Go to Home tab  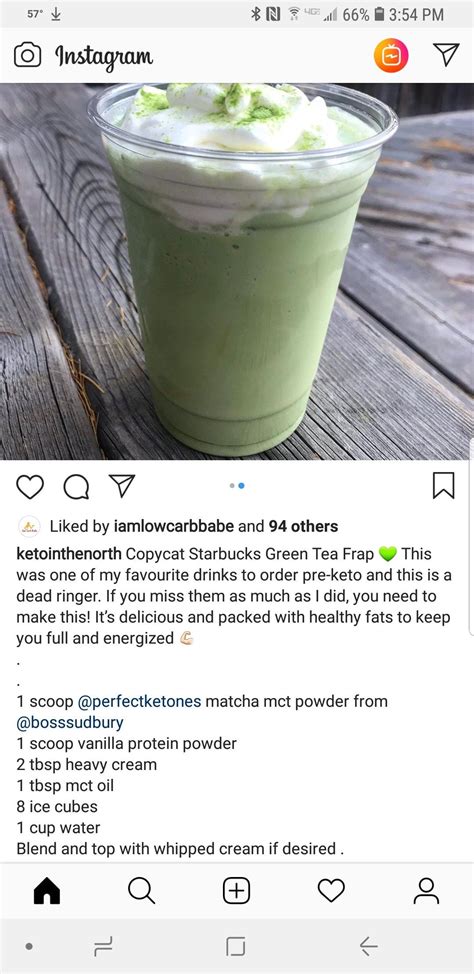pyautogui.click(x=47, y=891)
